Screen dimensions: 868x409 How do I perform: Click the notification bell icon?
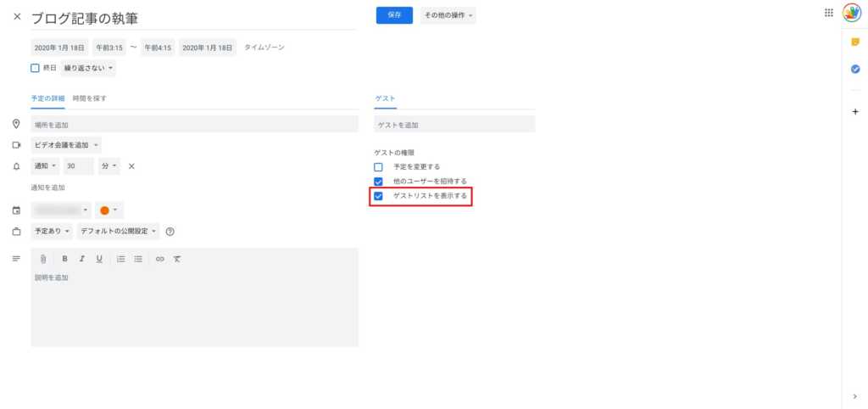coord(17,166)
